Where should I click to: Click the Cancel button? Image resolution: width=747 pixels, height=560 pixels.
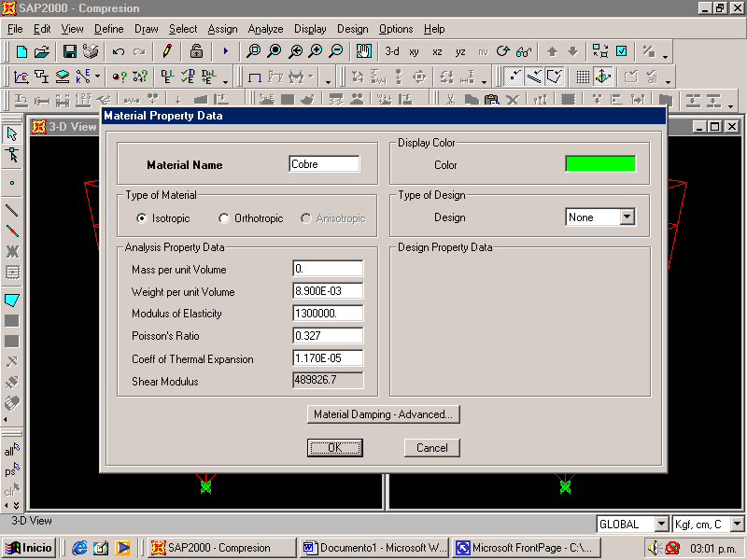pyautogui.click(x=432, y=448)
